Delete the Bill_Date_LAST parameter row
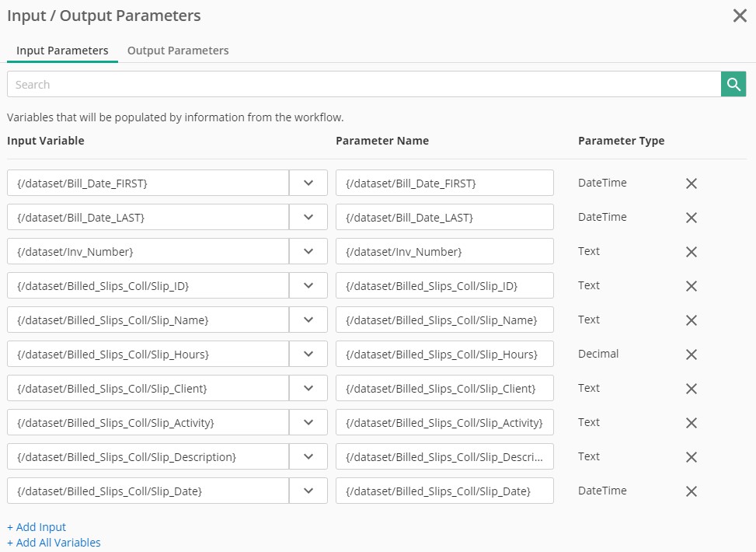The image size is (756, 552). [x=691, y=218]
